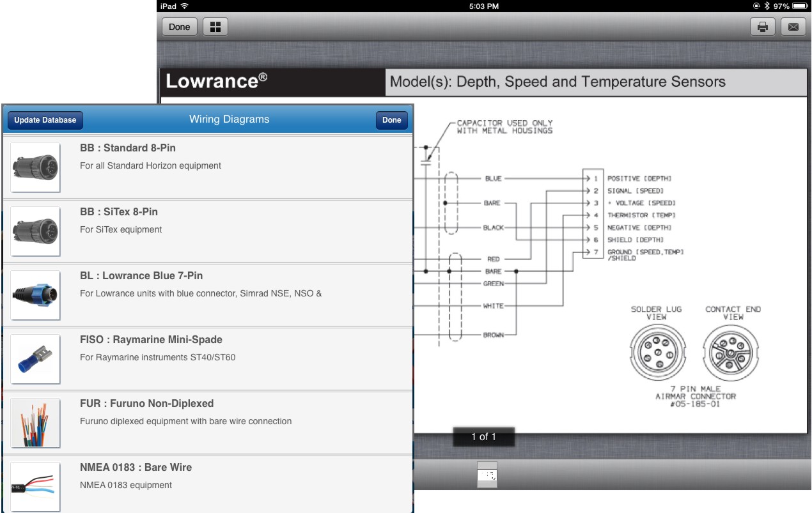
Task: Tap the RED wire label in diagram
Action: (x=494, y=259)
